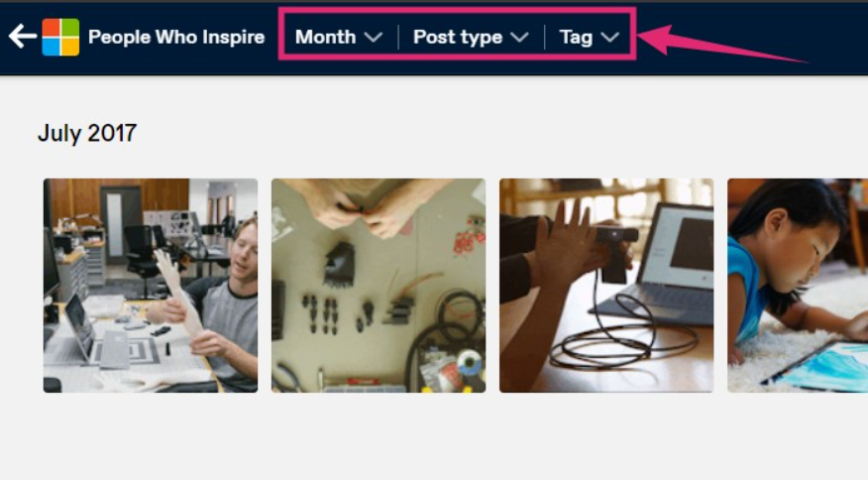Open the overhead workbench parts photo
Image resolution: width=868 pixels, height=480 pixels.
click(x=379, y=286)
